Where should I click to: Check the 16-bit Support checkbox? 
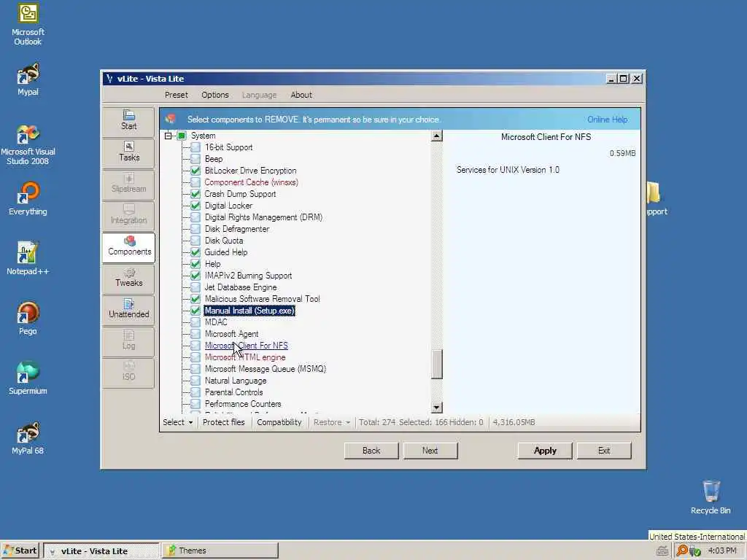click(196, 147)
